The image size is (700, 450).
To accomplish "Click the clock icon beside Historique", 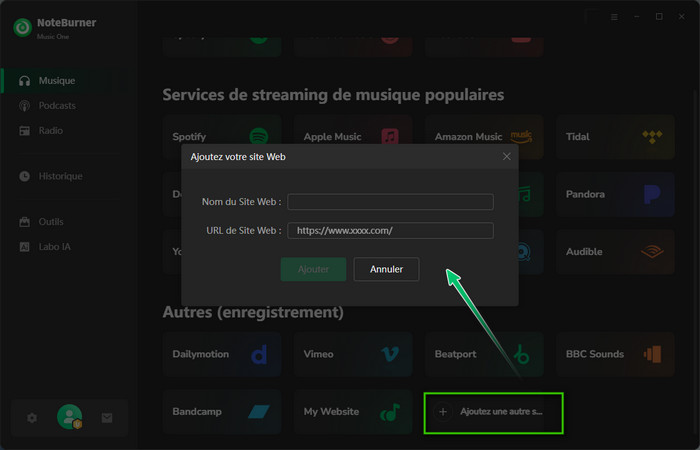I will [25, 176].
